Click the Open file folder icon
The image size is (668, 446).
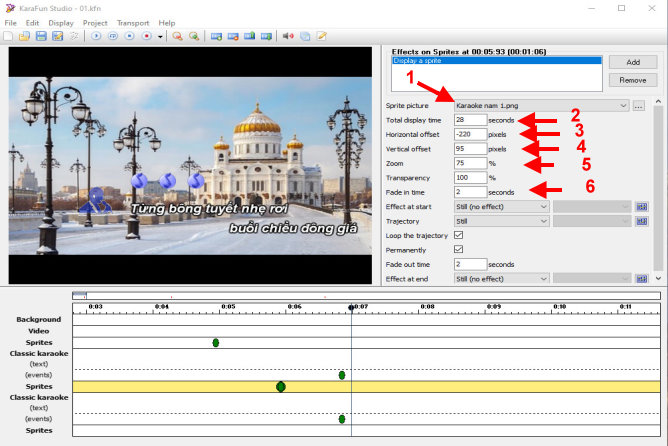[24, 36]
